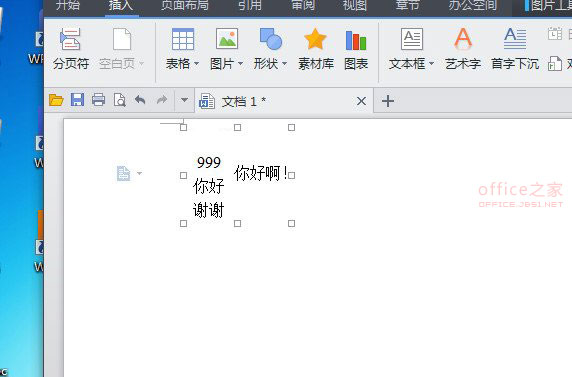Viewport: 572px width, 377px height.
Task: Expand the 形状 dropdown arrow
Action: 285,64
